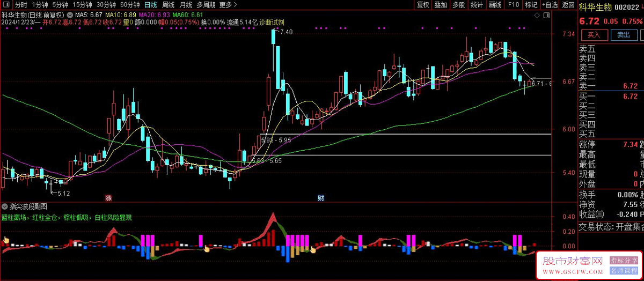Toggle the left sidebar panel icon

pos(8,5)
